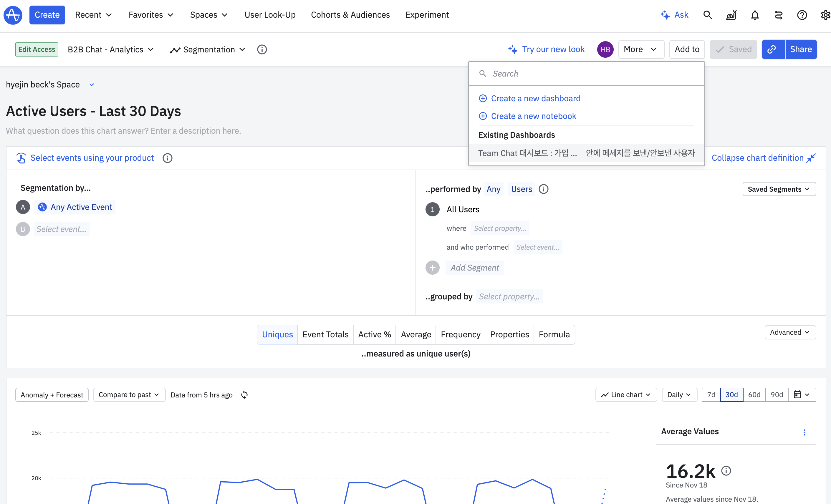Expand the Compare to past dropdown
This screenshot has height=504, width=831.
[129, 395]
